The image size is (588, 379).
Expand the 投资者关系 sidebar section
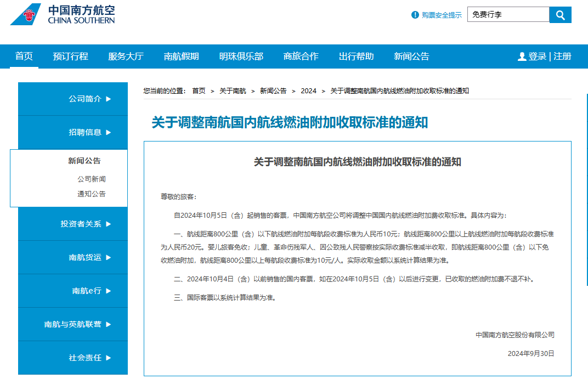pos(86,224)
